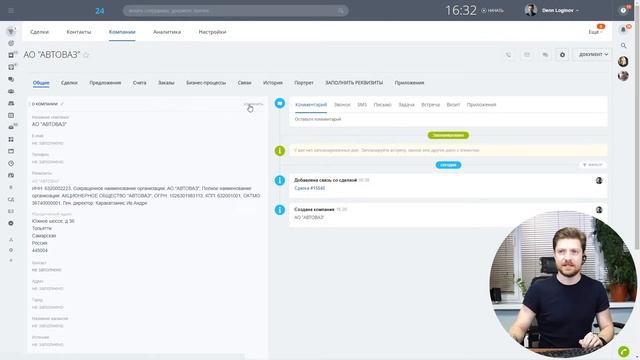Open the female contact avatar in the right panel
This screenshot has height=360, width=640.
[623, 61]
